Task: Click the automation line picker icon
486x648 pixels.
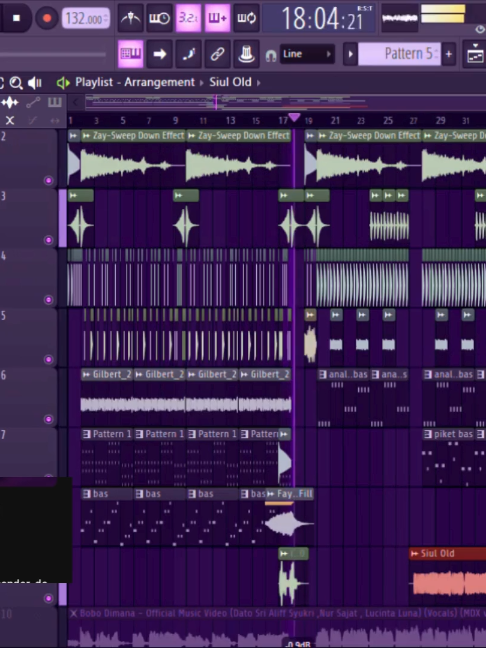Action: [33, 102]
